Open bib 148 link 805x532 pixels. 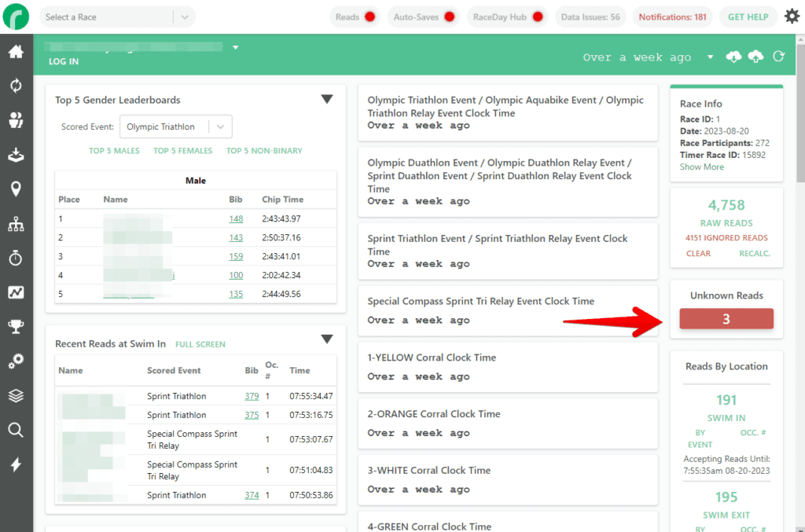tap(236, 218)
